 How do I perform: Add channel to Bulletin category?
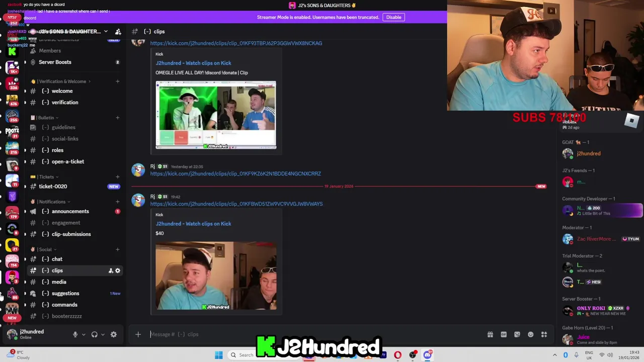(x=118, y=118)
